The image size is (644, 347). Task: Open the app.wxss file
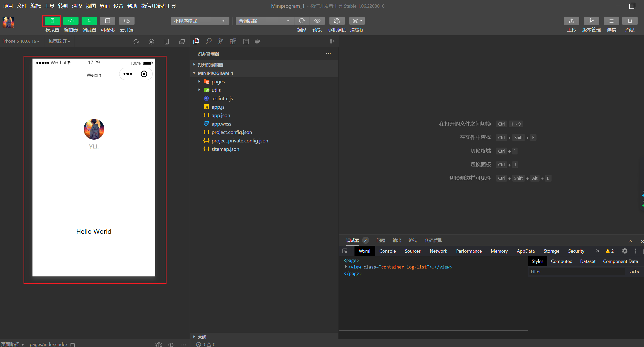pos(264,124)
